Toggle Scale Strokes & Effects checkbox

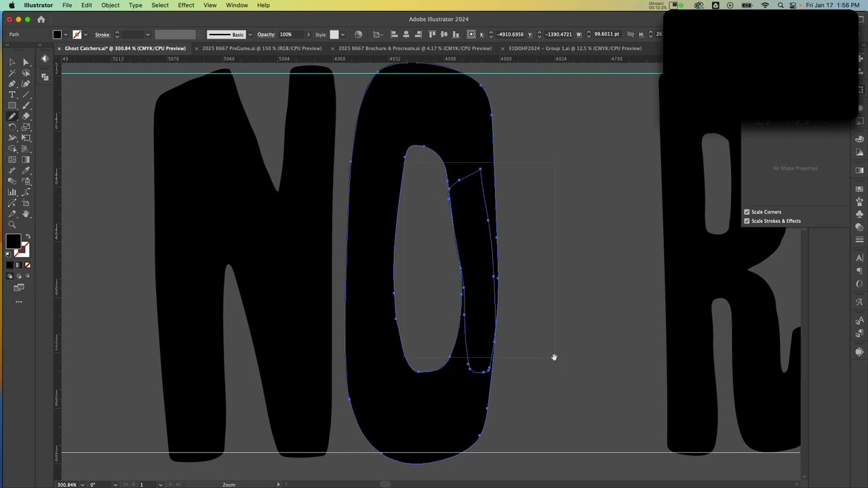coord(747,221)
